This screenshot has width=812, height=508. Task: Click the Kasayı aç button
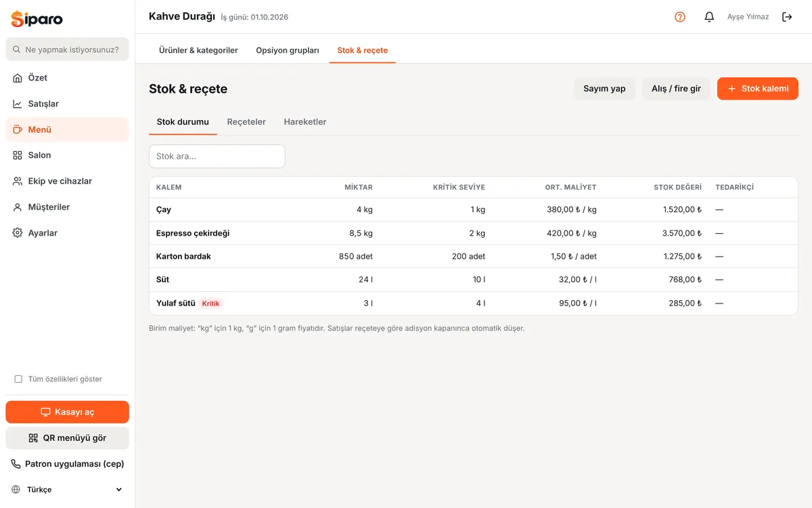[67, 412]
